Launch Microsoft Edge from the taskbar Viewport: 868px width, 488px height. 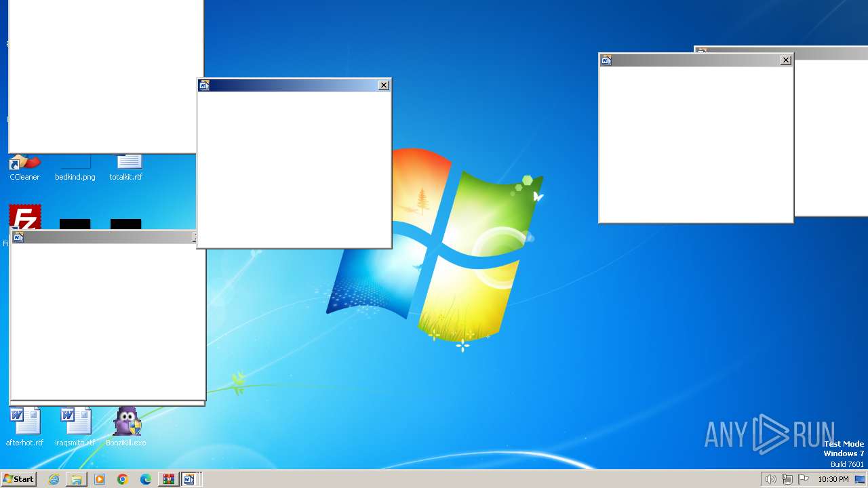click(x=146, y=479)
